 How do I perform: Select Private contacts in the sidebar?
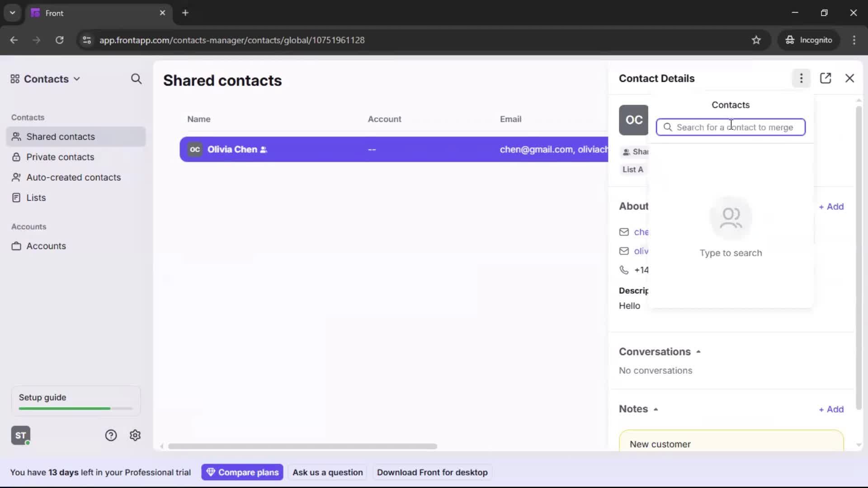[x=60, y=157]
